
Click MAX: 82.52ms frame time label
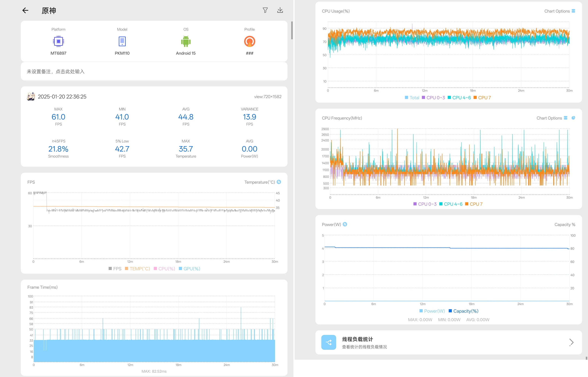tap(154, 371)
